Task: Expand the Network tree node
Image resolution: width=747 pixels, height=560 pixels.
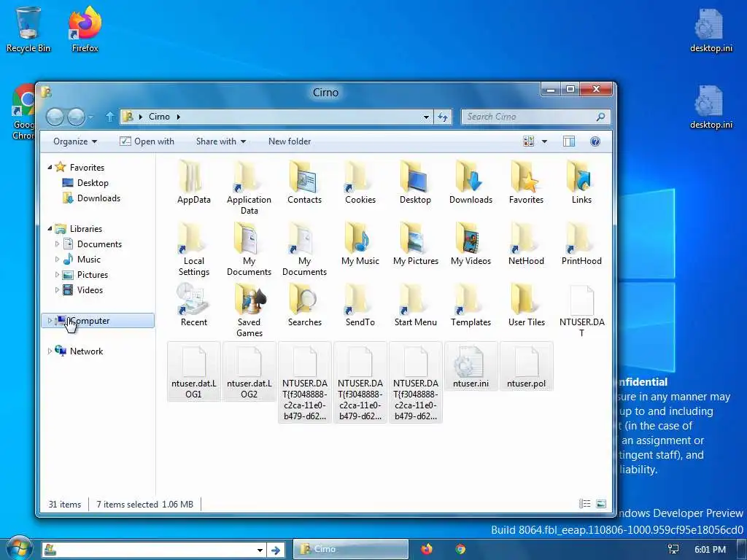Action: coord(50,351)
